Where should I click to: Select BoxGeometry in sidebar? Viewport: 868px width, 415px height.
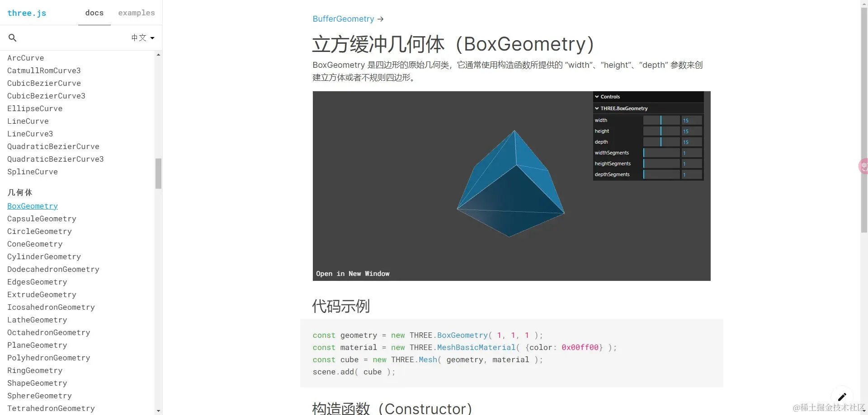pyautogui.click(x=33, y=206)
